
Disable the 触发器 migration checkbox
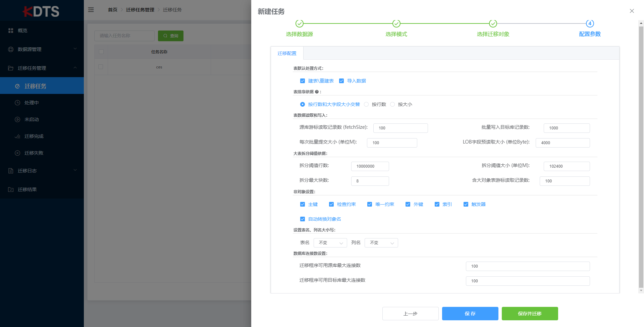[466, 204]
